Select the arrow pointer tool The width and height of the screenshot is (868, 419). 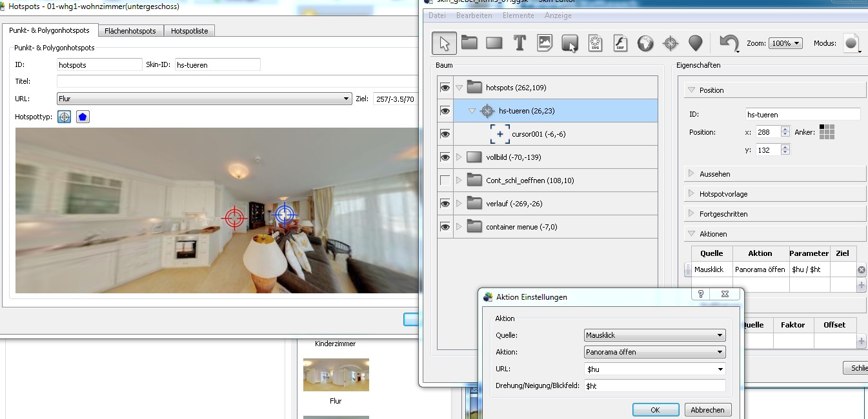(x=444, y=43)
